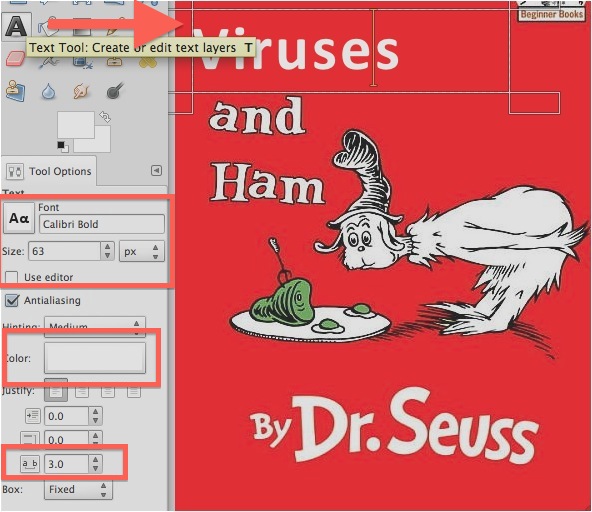Reset to default black and white colors

point(63,147)
